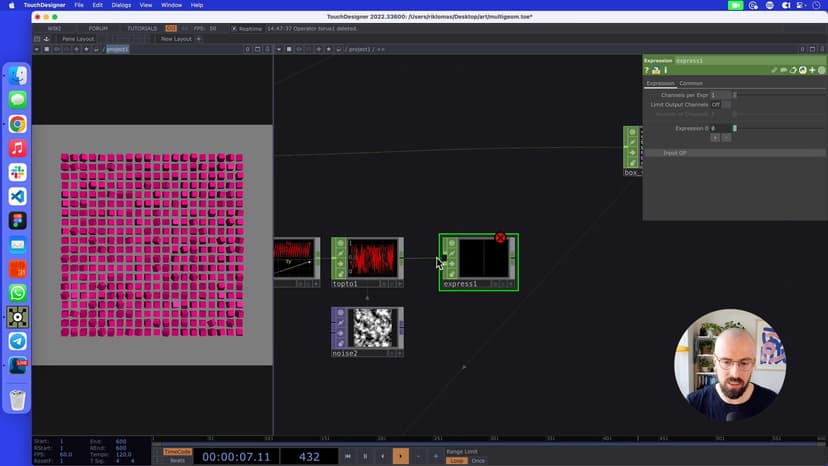Click the operator info icon in parameter panel
828x466 pixels.
tap(665, 70)
